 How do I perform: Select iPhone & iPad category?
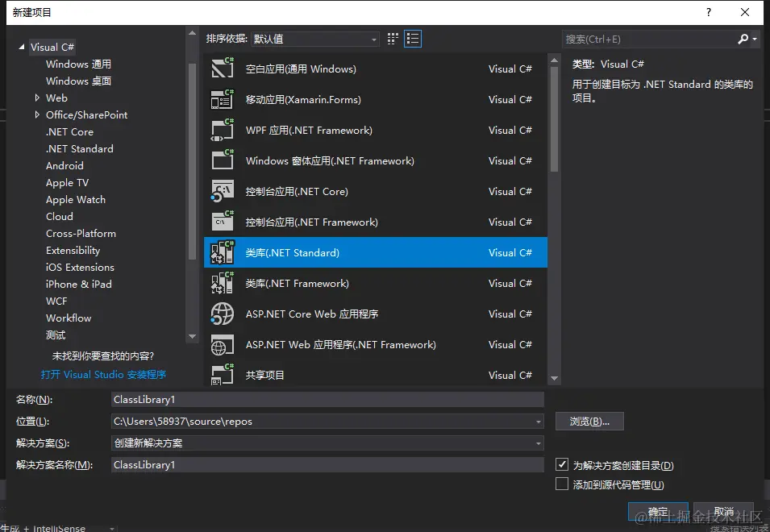click(78, 285)
